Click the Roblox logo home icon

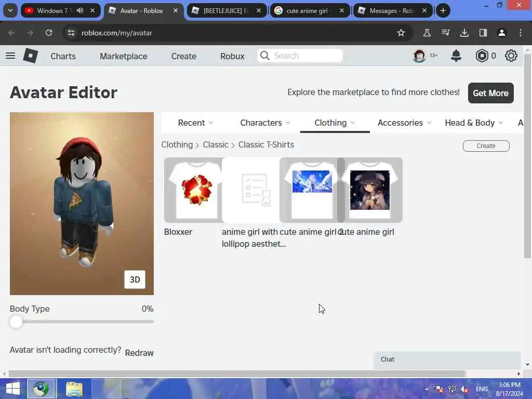coord(31,56)
